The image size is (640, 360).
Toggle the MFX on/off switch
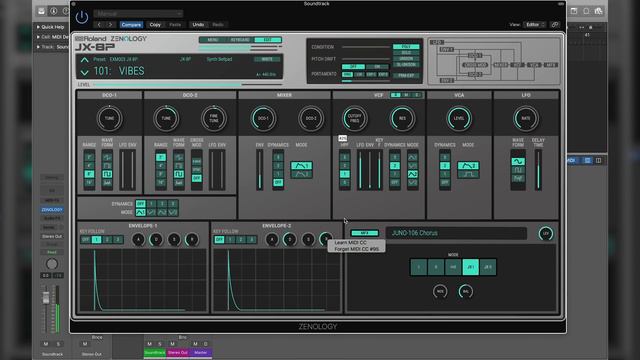[x=364, y=233]
